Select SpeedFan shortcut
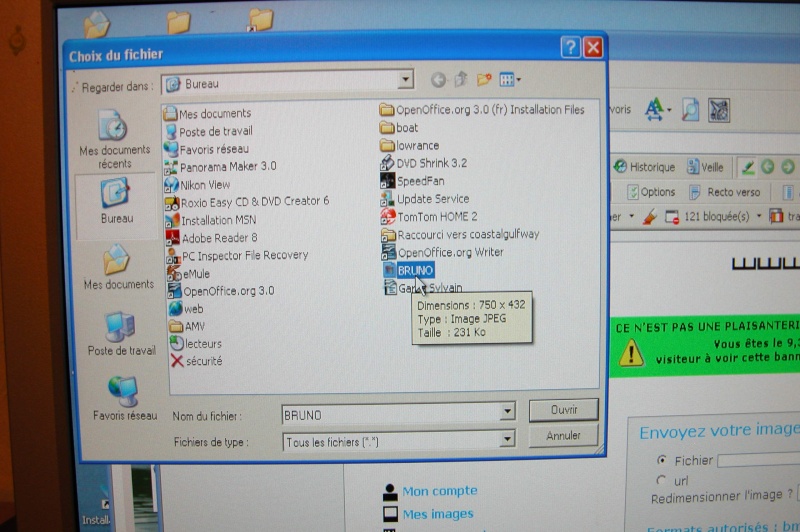800x532 pixels. click(413, 181)
